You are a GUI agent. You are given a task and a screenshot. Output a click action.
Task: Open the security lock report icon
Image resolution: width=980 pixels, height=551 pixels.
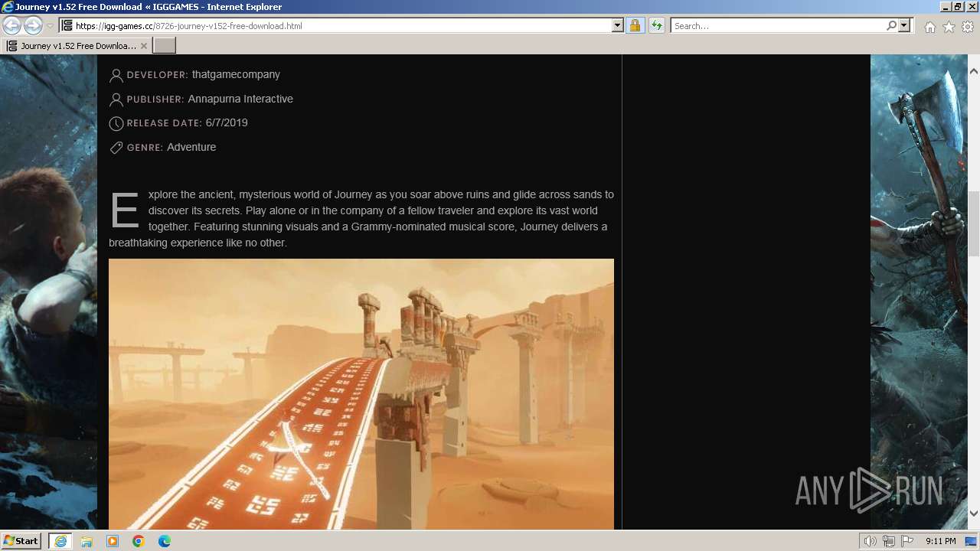(x=635, y=25)
